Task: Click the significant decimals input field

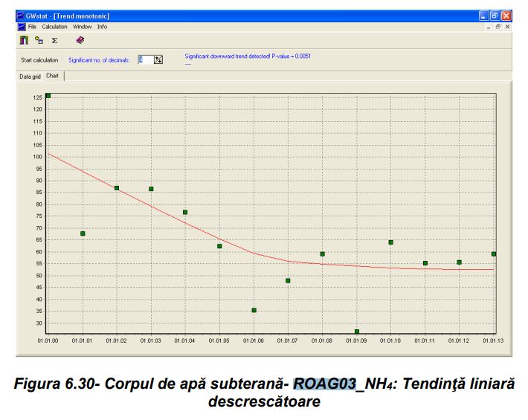Action: [x=146, y=60]
